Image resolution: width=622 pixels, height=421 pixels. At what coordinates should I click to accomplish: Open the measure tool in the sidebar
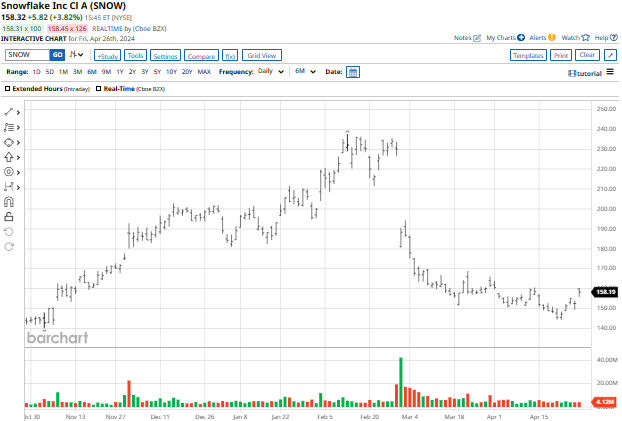point(10,186)
